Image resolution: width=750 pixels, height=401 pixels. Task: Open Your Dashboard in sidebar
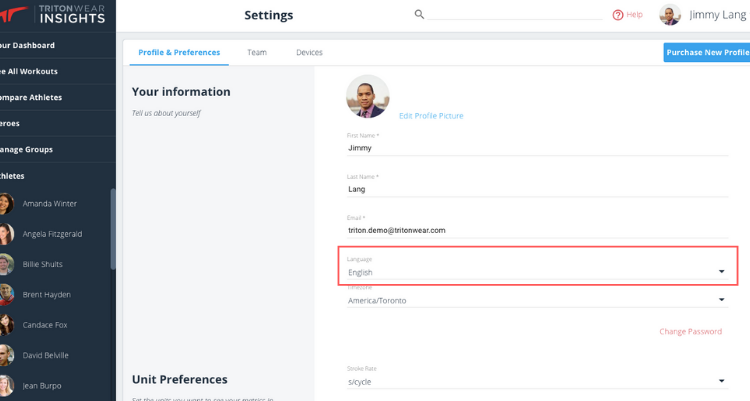pos(57,45)
